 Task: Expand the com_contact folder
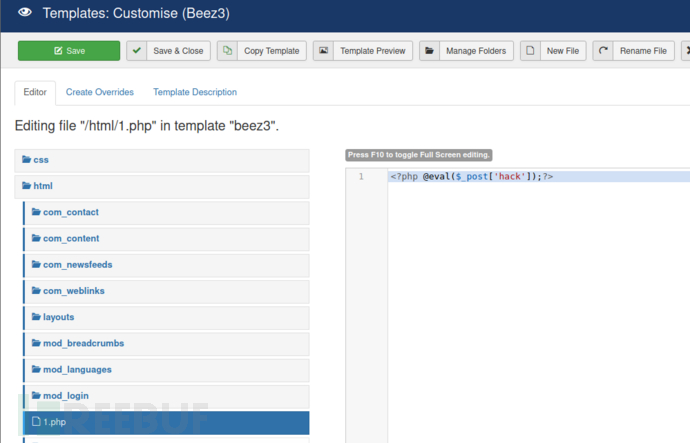(71, 212)
